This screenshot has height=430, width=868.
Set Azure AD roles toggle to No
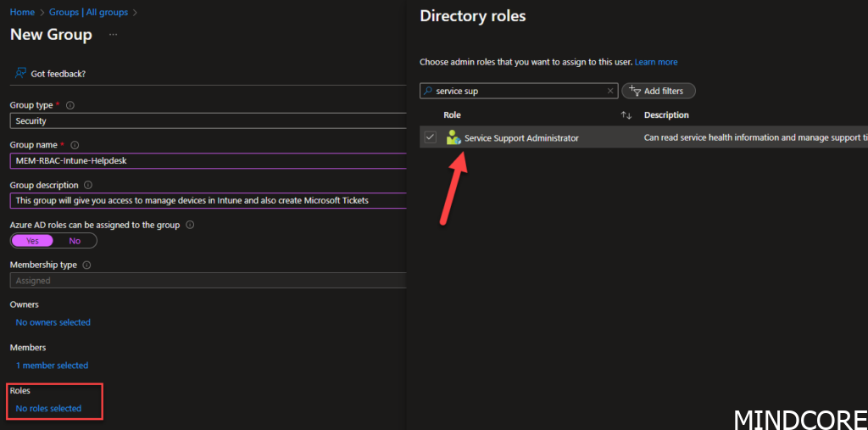pyautogui.click(x=75, y=241)
